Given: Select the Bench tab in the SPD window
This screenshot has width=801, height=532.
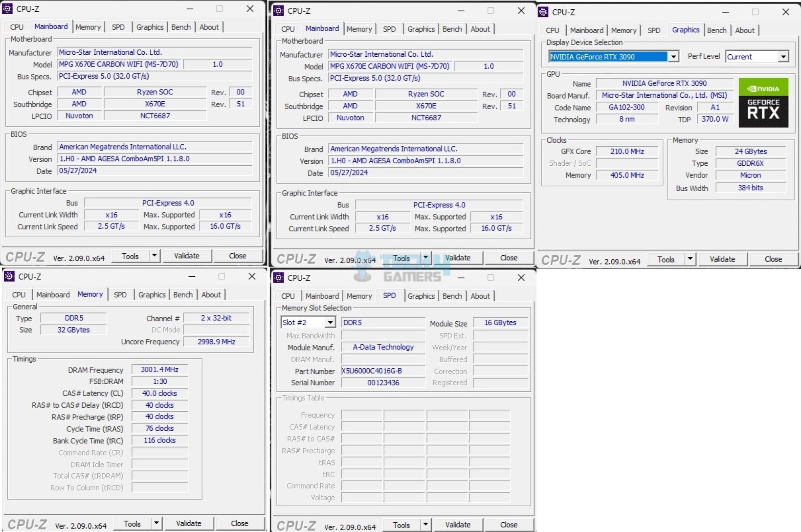Looking at the screenshot, I should coord(452,296).
